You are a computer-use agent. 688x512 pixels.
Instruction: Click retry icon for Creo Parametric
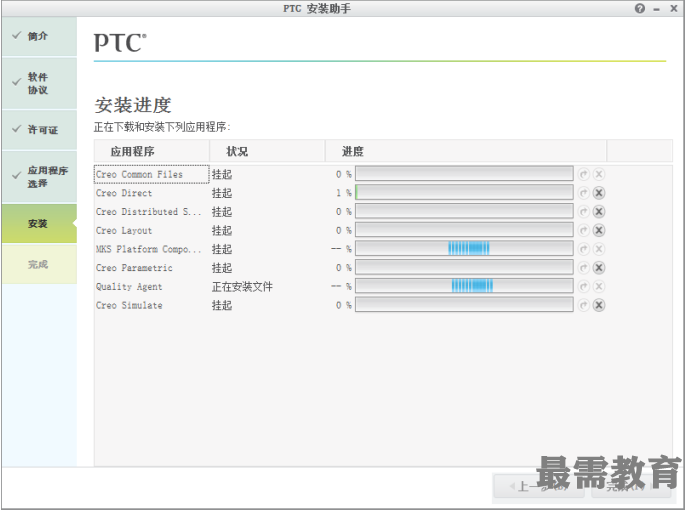point(583,268)
